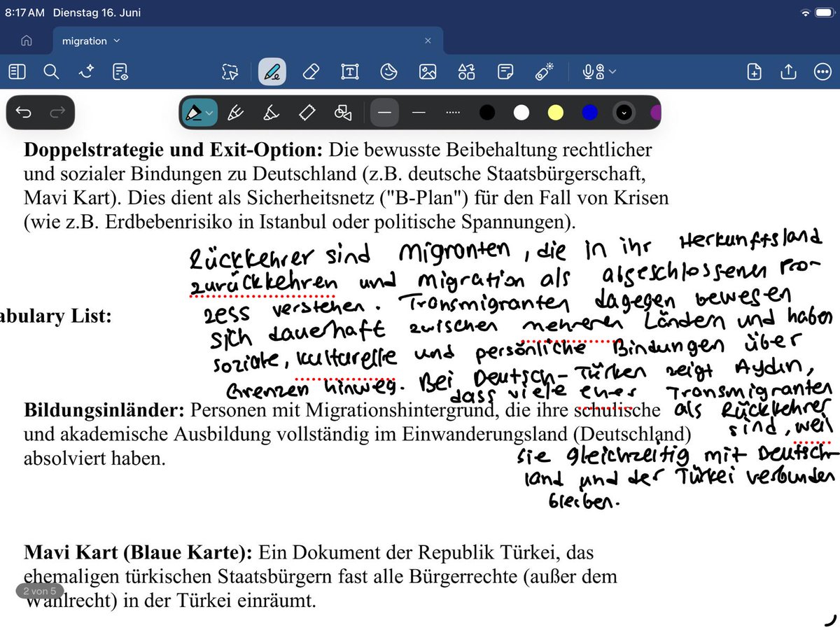The width and height of the screenshot is (840, 630).
Task: Open the AI sparkle assistant icon
Action: point(86,71)
